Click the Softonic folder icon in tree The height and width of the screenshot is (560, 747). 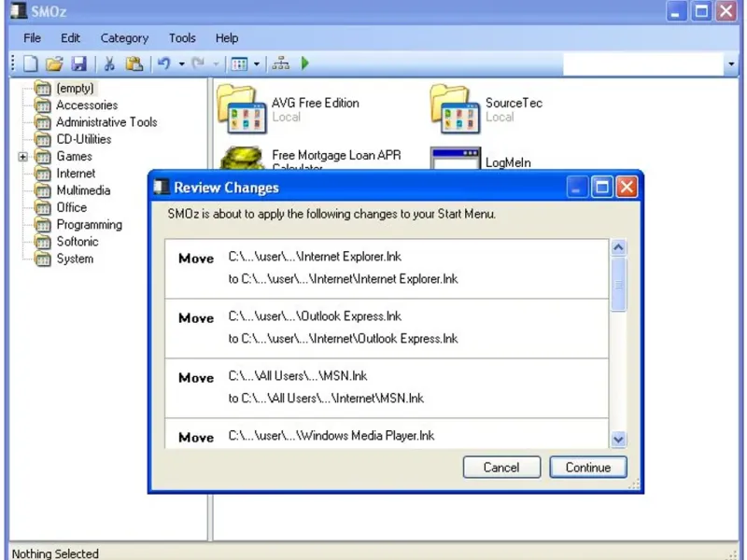click(x=43, y=243)
